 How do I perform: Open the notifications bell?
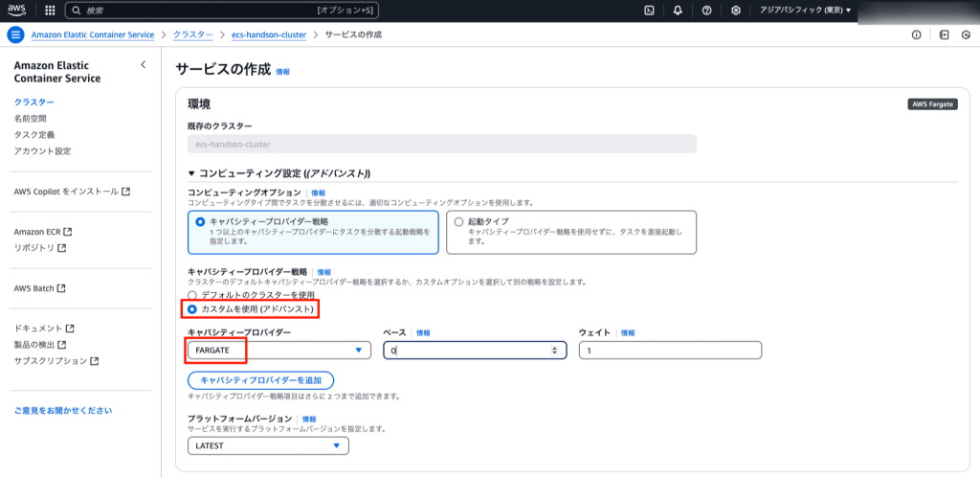pyautogui.click(x=678, y=11)
